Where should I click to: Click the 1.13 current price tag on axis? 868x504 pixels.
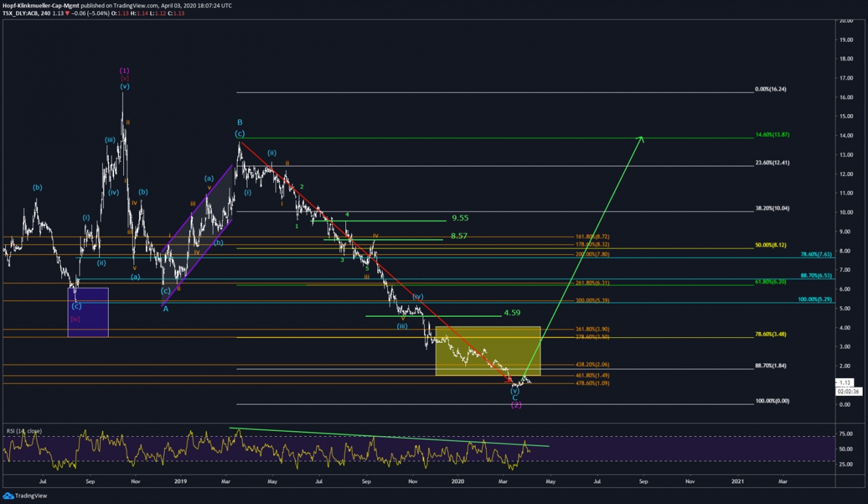[x=845, y=383]
